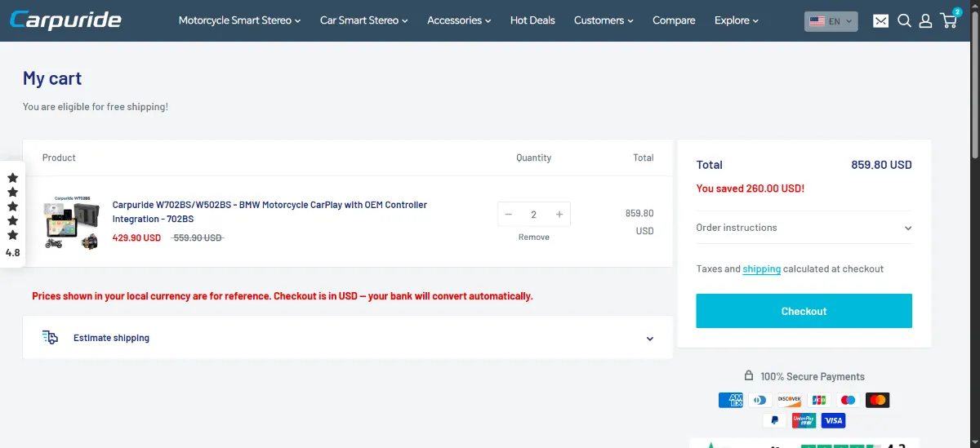Image resolution: width=980 pixels, height=448 pixels.
Task: Click the Carpuride W702BS product thumbnail
Action: tap(72, 222)
